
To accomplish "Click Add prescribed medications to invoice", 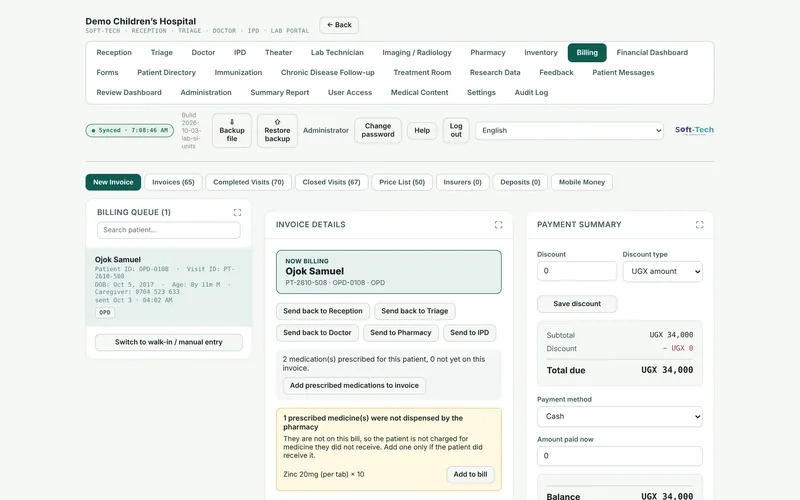I will (x=354, y=386).
